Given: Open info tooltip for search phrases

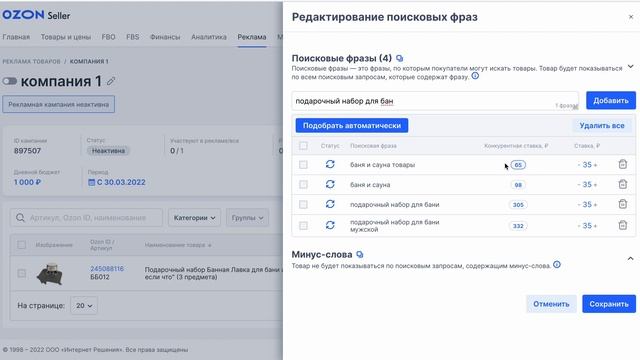Looking at the screenshot, I should click(475, 76).
